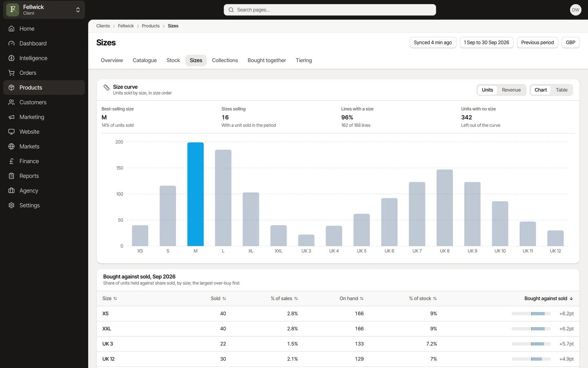Click the Fellwick F logo badge
The height and width of the screenshot is (368, 588).
coord(13,10)
